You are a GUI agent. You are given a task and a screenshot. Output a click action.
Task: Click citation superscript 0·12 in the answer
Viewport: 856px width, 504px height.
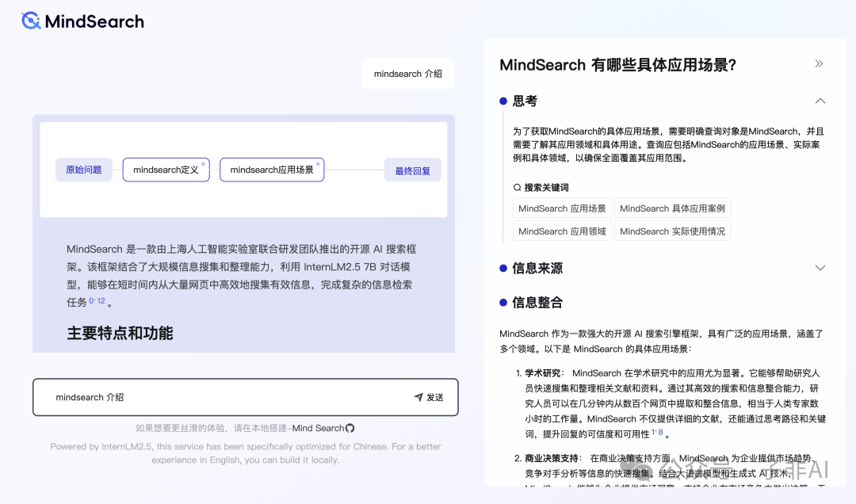click(x=97, y=300)
